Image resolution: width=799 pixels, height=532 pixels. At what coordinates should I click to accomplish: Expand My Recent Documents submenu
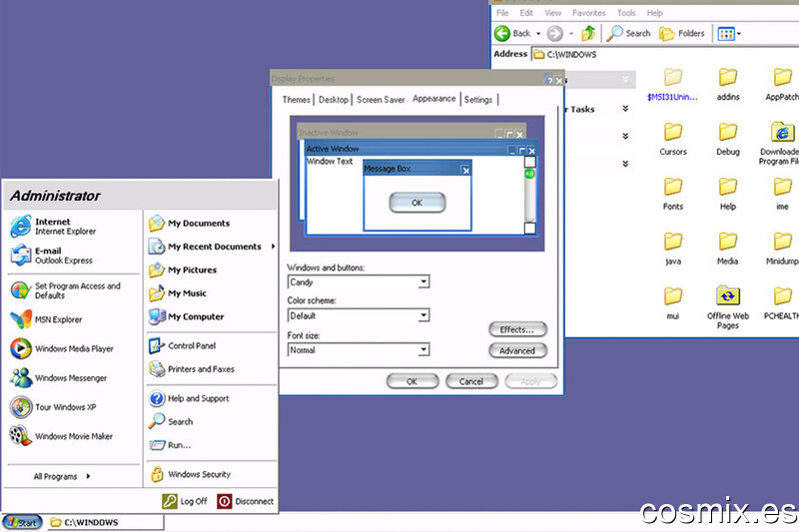(273, 247)
